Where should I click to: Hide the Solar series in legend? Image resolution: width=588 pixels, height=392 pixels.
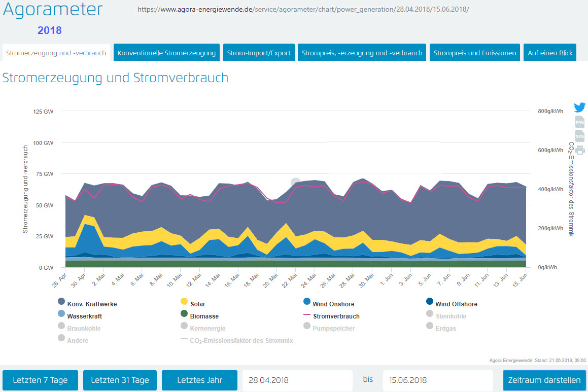coord(198,304)
